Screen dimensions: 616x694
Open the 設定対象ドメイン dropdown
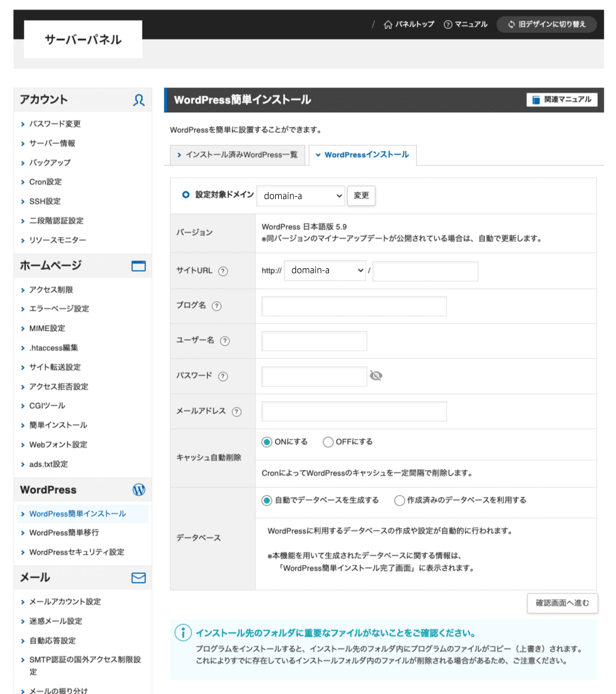[x=301, y=196]
